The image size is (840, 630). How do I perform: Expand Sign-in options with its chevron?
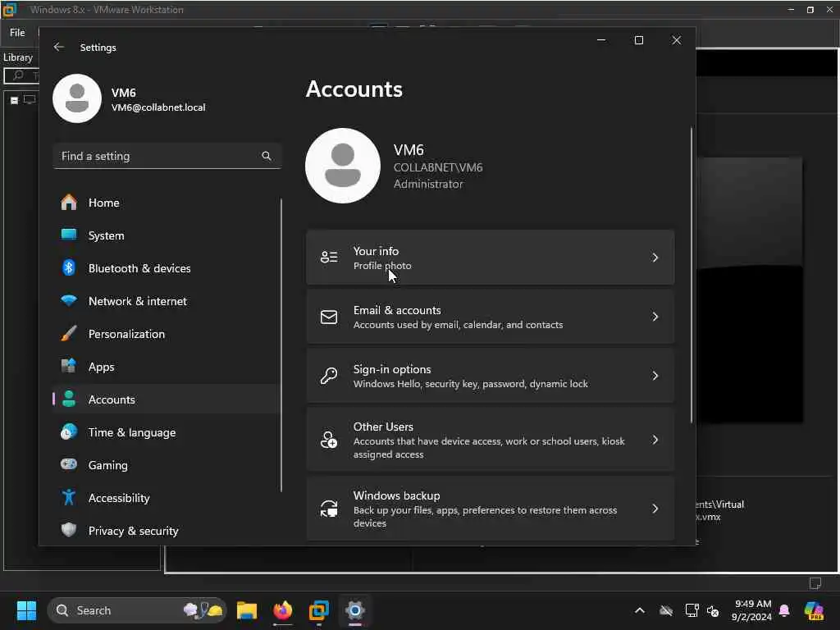click(x=655, y=376)
